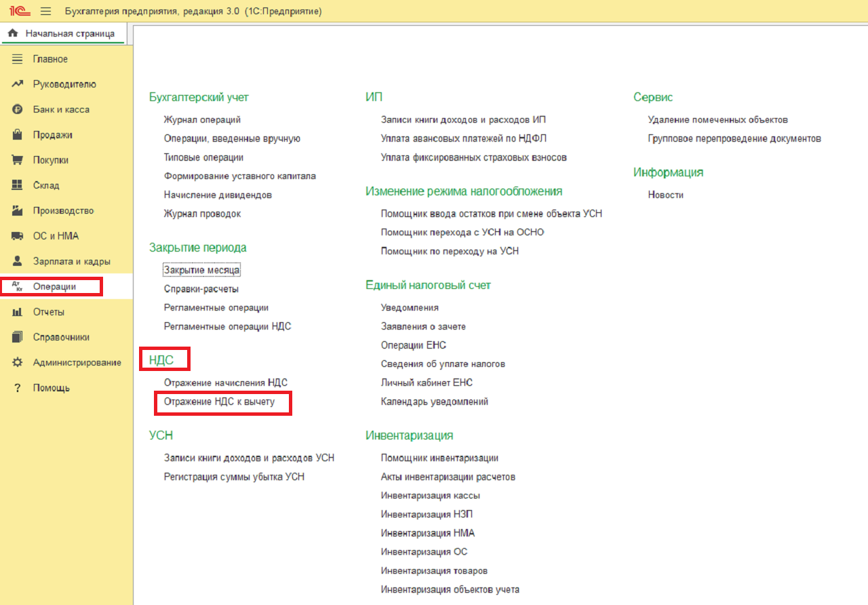
Task: Open Отражение НДС к вычету
Action: pyautogui.click(x=220, y=402)
